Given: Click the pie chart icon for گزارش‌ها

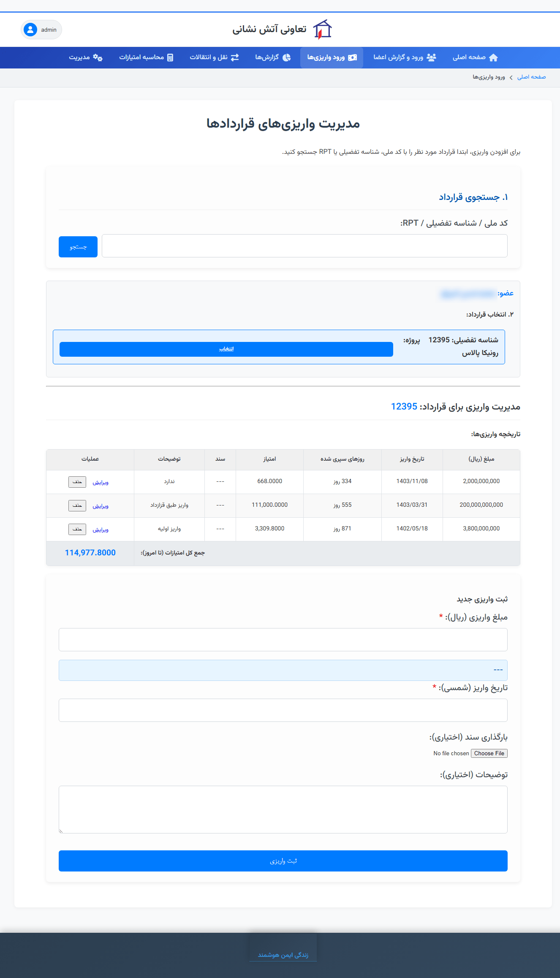Looking at the screenshot, I should click(x=287, y=57).
